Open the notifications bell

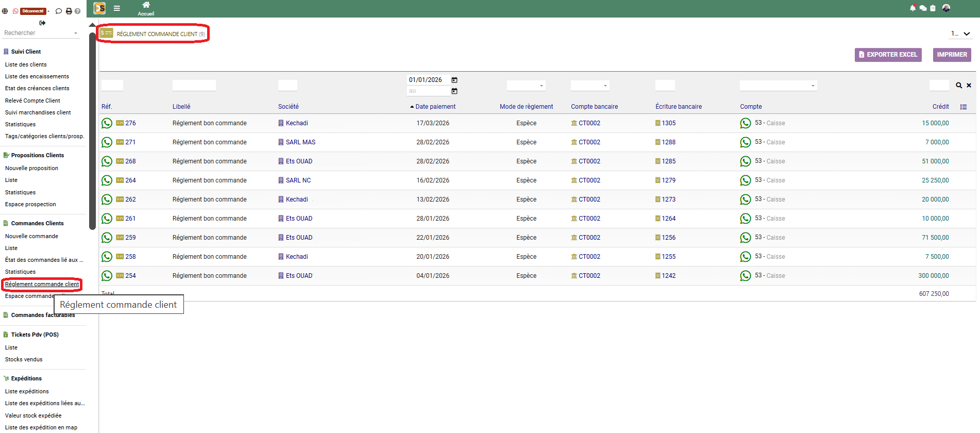[x=913, y=8]
